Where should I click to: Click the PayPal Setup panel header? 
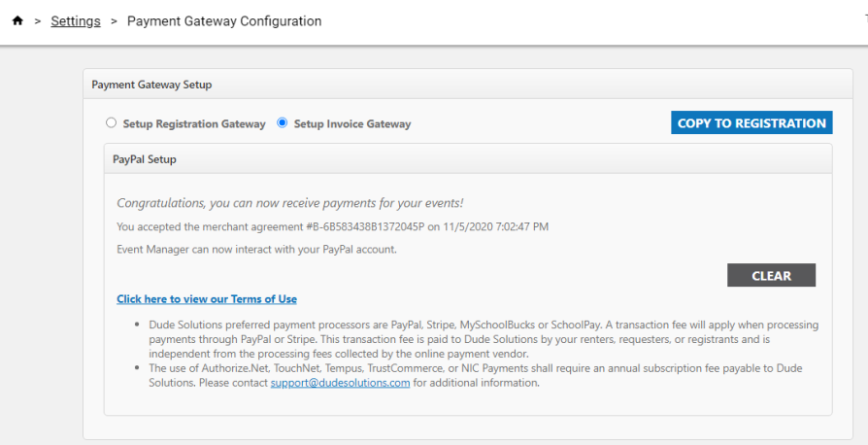468,159
